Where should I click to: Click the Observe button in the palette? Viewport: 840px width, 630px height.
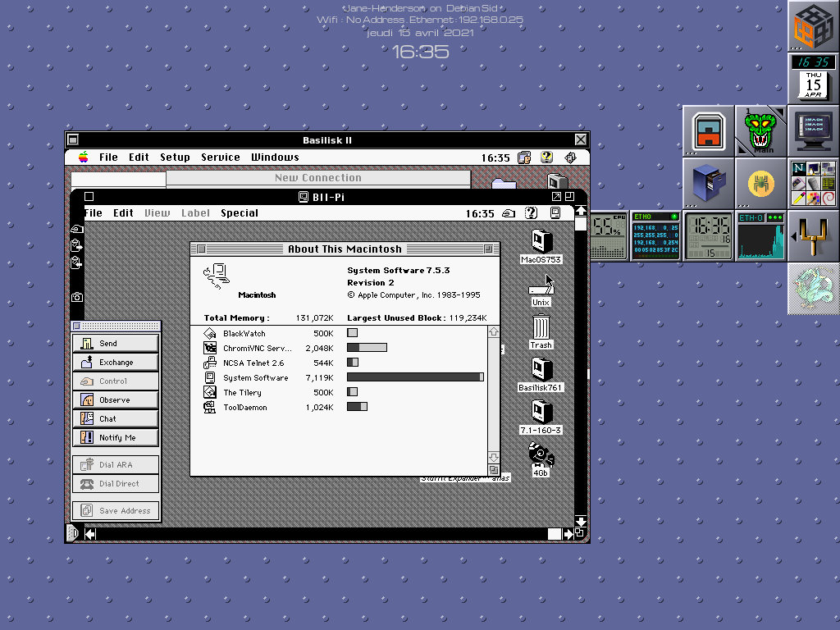tap(115, 399)
